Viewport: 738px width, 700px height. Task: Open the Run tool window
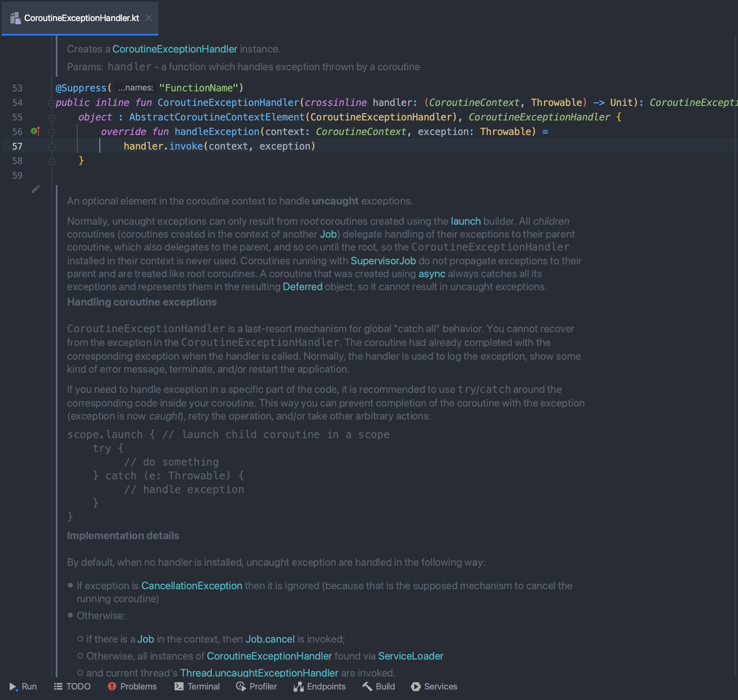click(x=23, y=686)
